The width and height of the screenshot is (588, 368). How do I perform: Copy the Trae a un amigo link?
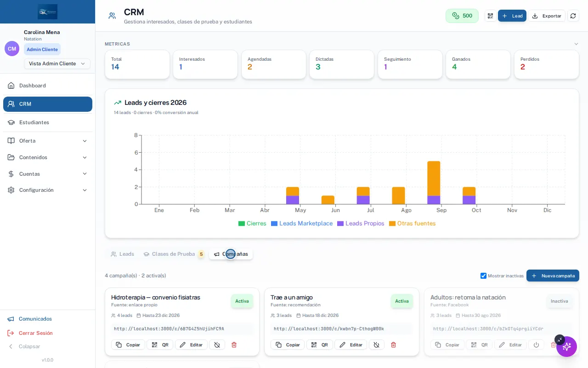pos(288,345)
